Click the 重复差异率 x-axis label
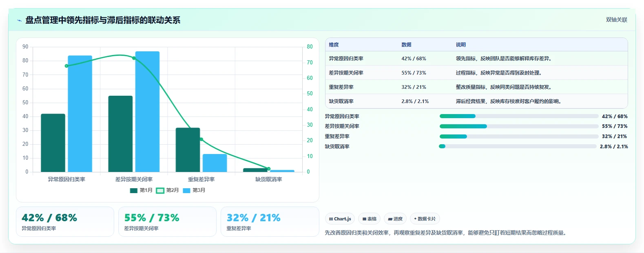This screenshot has height=253, width=644. click(x=201, y=179)
